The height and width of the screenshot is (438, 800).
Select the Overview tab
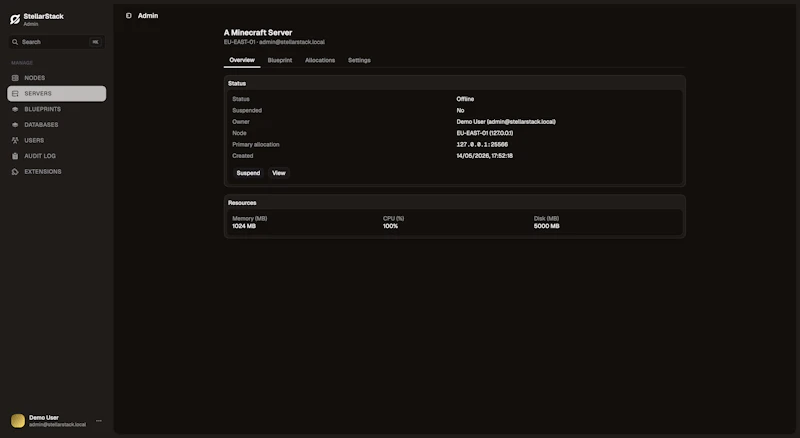coord(242,60)
